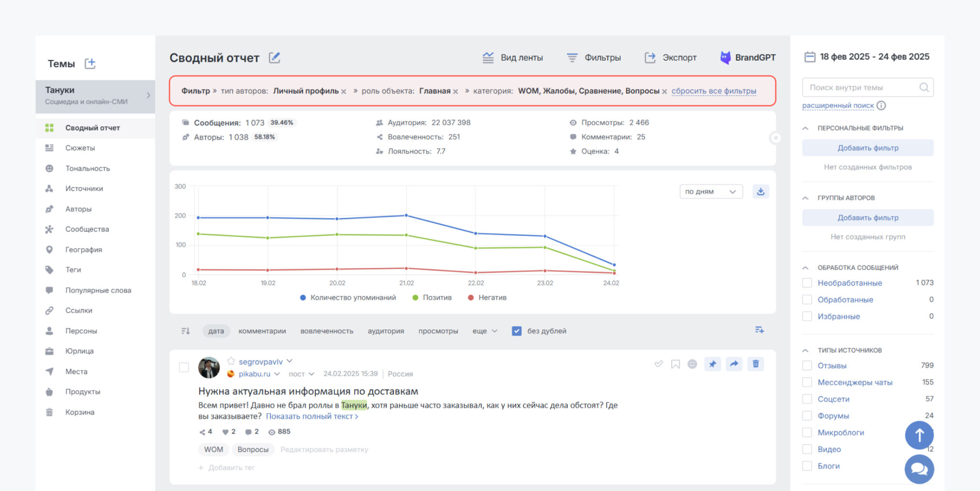
Task: Click the add-to-list icon above feed
Action: pyautogui.click(x=759, y=330)
